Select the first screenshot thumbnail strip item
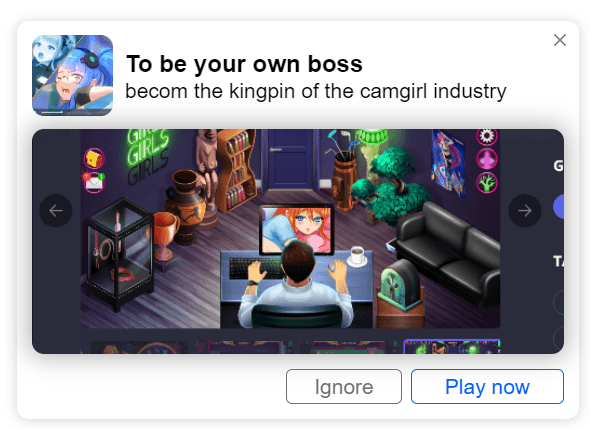This screenshot has width=590, height=429. coord(139,347)
